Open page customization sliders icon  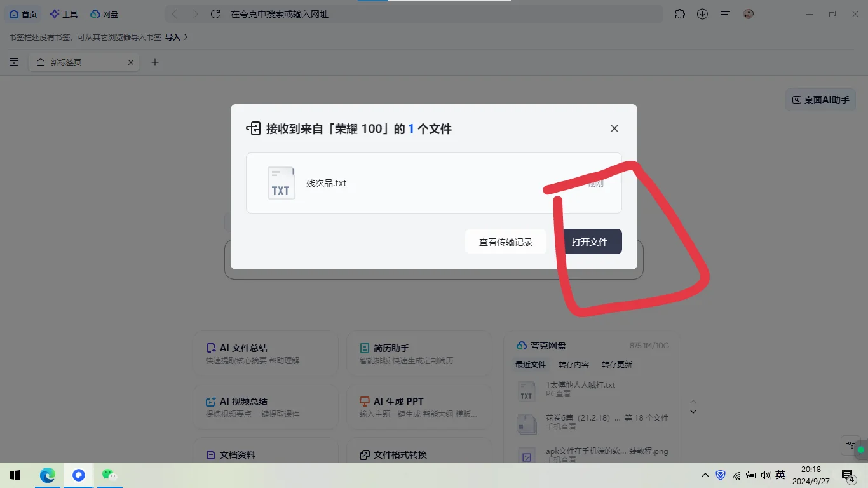(851, 445)
